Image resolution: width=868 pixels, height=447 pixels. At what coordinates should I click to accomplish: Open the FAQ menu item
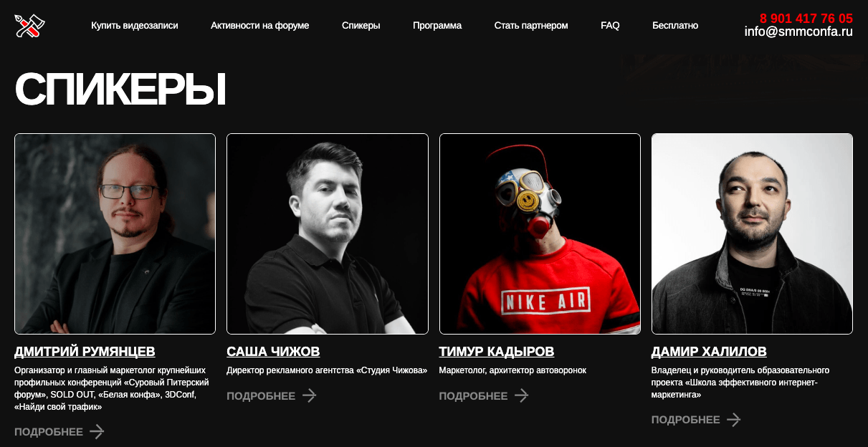610,25
